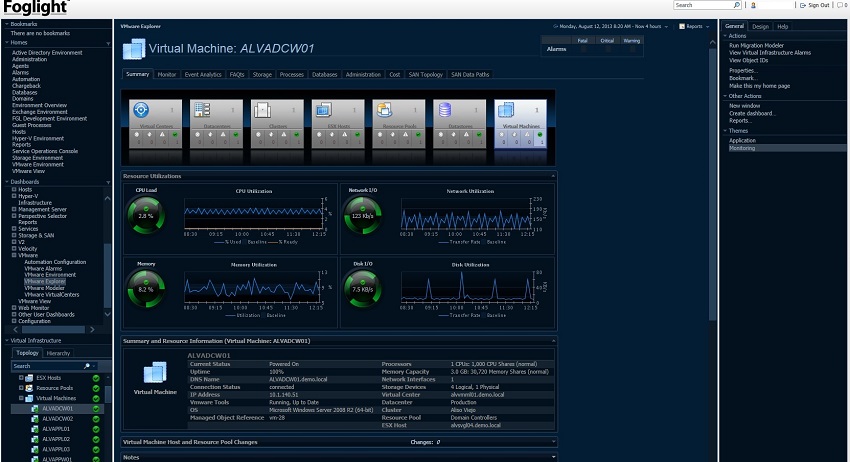Open the Datastores tile icon
Screen dimensions: 850x462
pos(445,110)
